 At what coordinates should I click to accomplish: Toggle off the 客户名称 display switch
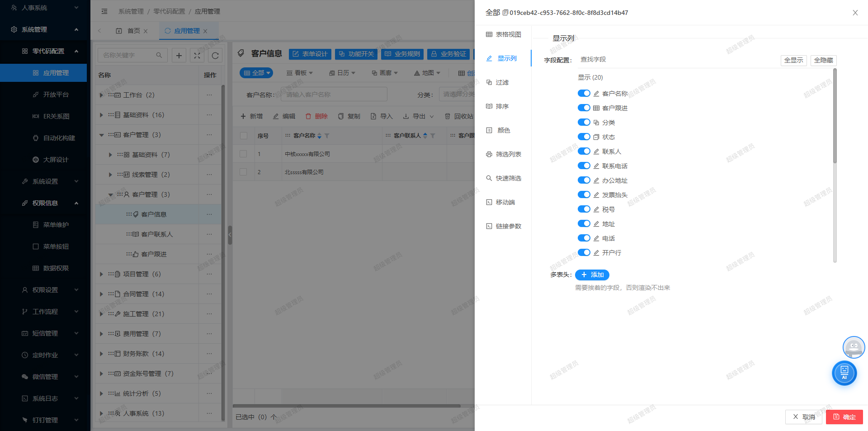[x=584, y=93]
